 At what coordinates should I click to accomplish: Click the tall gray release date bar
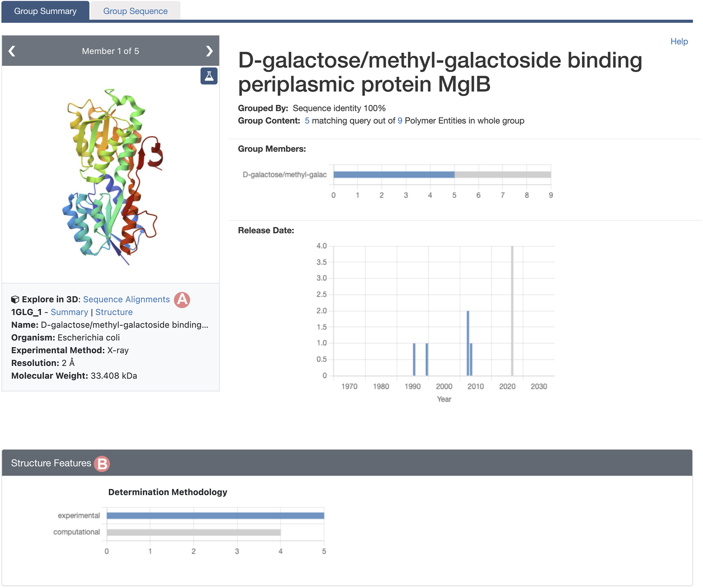(512, 311)
